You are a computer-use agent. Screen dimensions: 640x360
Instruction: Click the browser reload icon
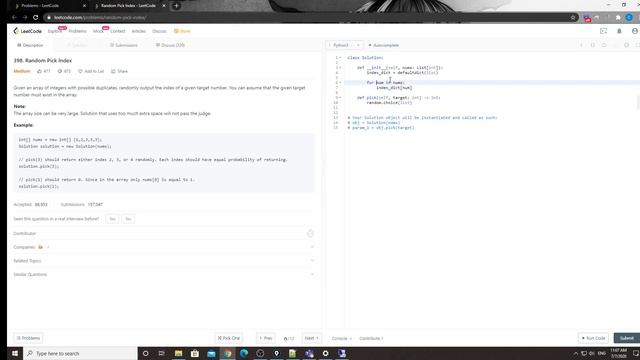pyautogui.click(x=36, y=18)
